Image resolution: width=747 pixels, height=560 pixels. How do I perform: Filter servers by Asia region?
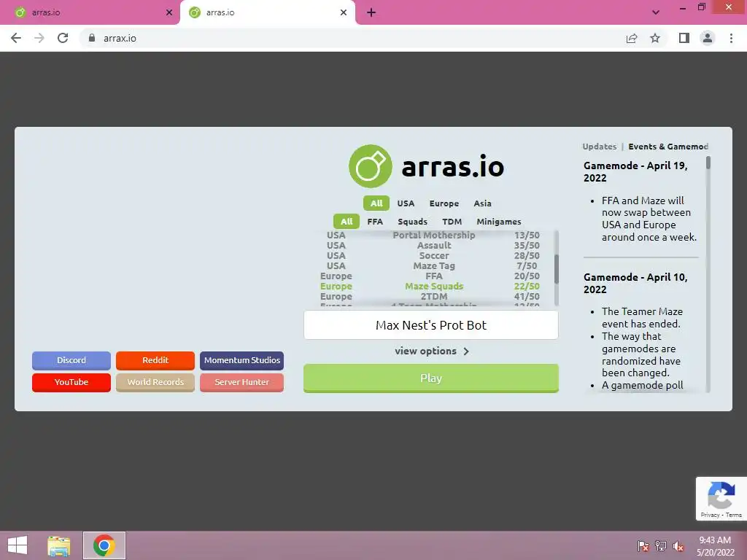(483, 203)
